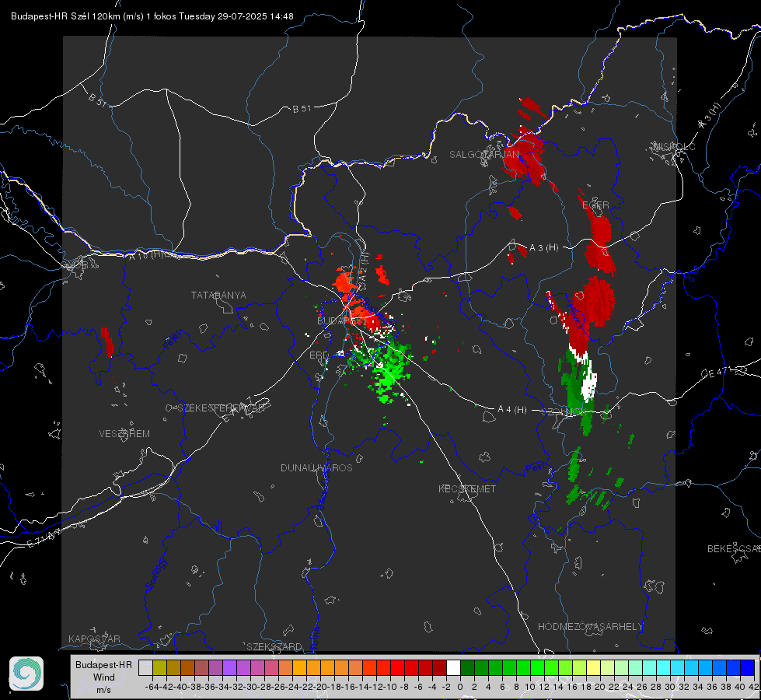Image resolution: width=761 pixels, height=700 pixels.
Task: Click the 'A 4 (H)' road label
Action: (512, 410)
